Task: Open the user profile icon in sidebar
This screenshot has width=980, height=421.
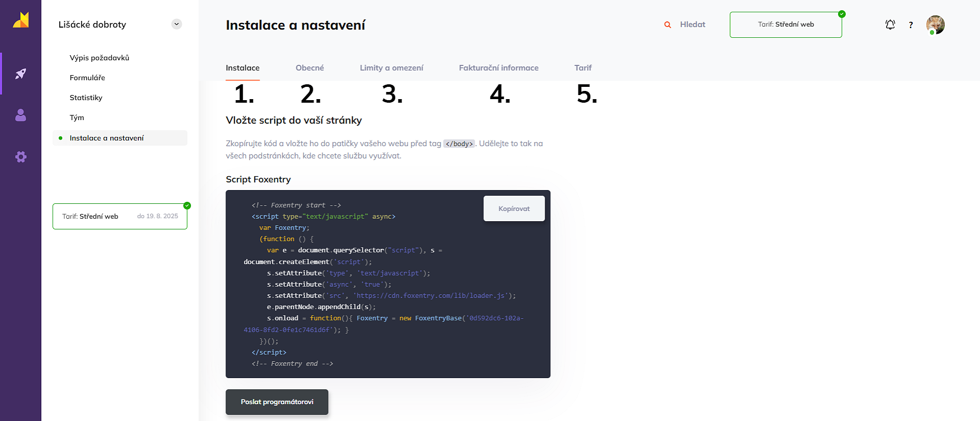Action: tap(20, 115)
